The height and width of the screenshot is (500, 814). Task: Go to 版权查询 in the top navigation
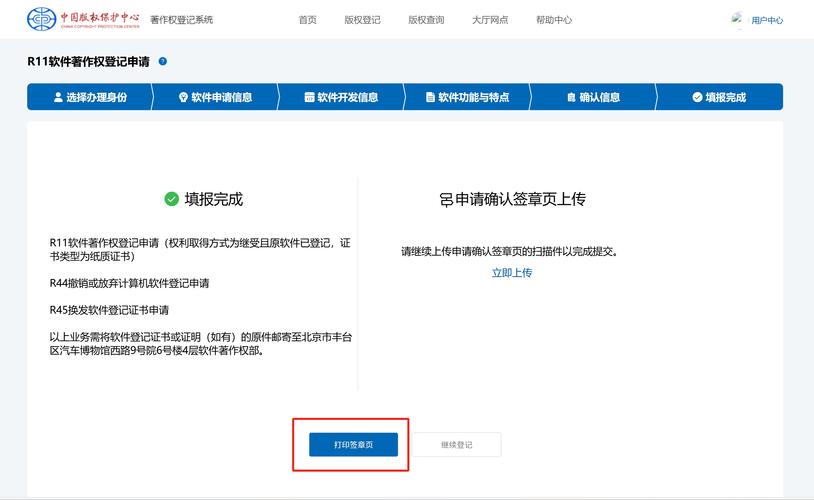click(x=426, y=20)
